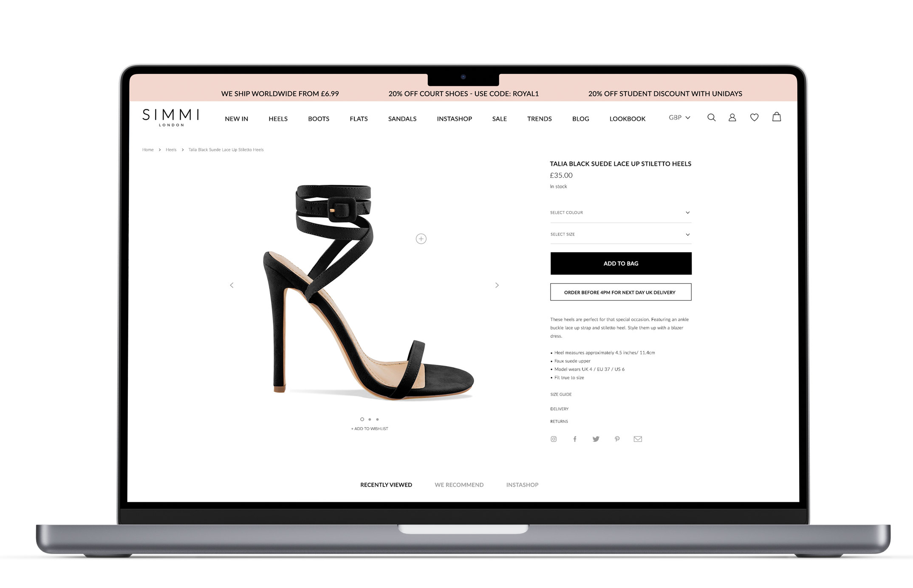913x588 pixels.
Task: Share product via Twitter icon
Action: pyautogui.click(x=596, y=438)
